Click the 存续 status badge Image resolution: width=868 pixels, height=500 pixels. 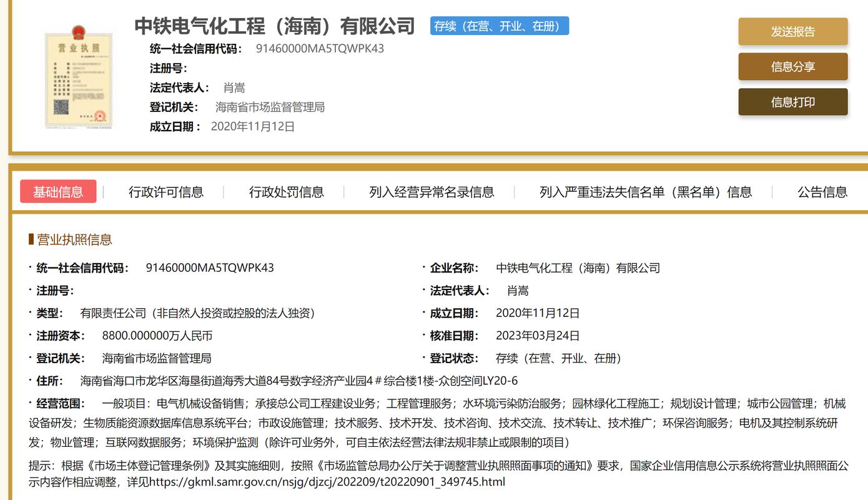tap(499, 26)
